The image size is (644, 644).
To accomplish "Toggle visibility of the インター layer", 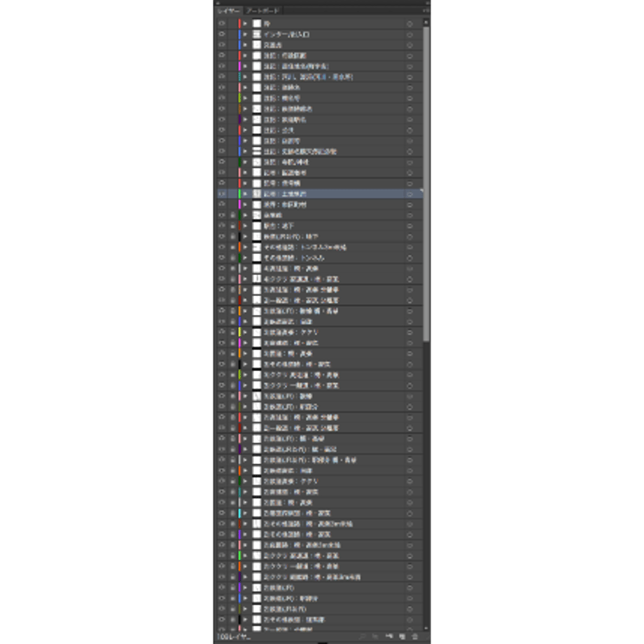I will 222,34.
